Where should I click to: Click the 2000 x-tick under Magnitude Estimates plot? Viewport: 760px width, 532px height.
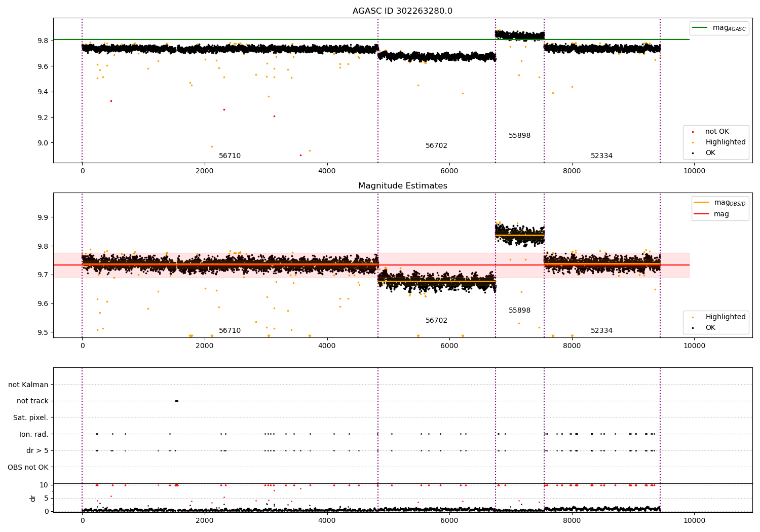pos(205,346)
